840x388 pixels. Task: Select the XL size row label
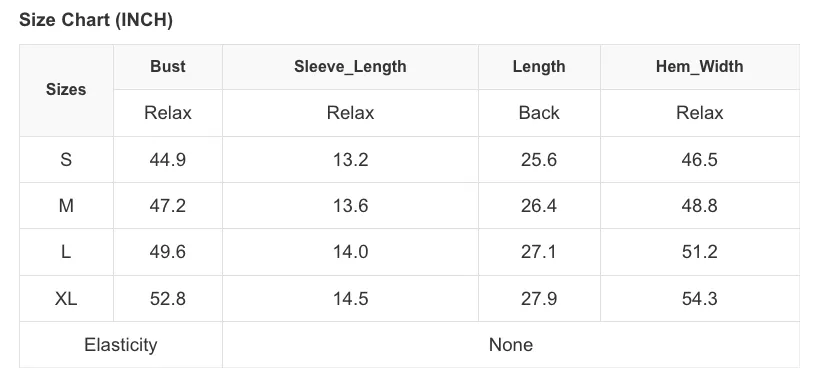[x=66, y=299]
